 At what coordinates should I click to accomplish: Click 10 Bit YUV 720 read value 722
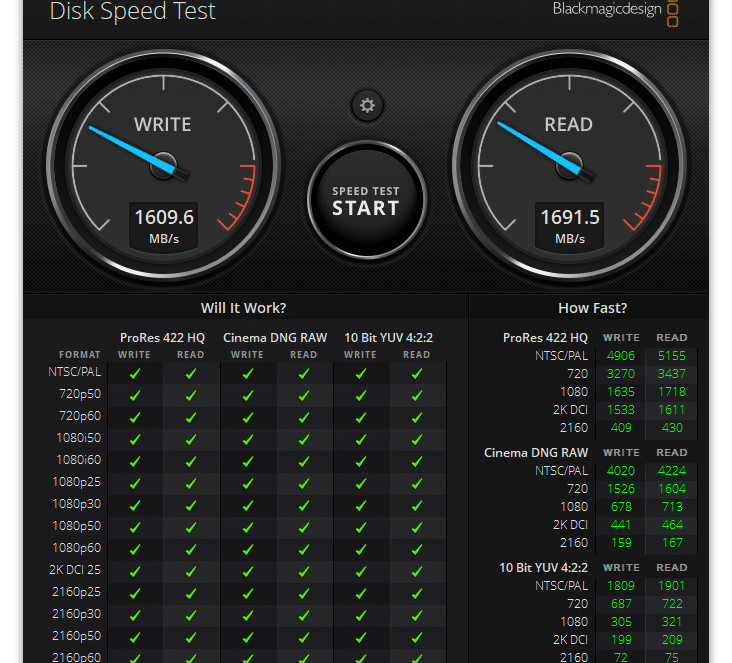672,604
